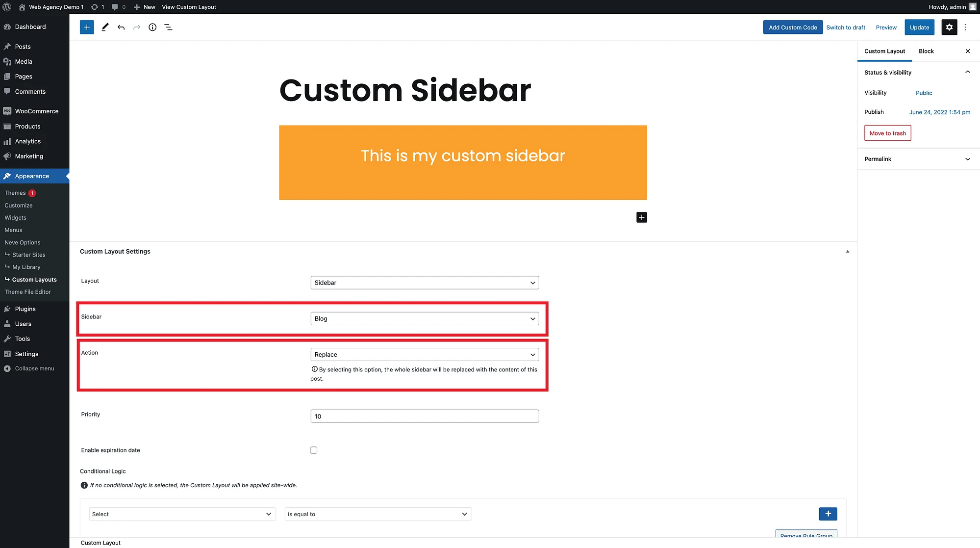The width and height of the screenshot is (980, 548).
Task: Click the Wordpress logo dashboard icon
Action: tap(7, 7)
